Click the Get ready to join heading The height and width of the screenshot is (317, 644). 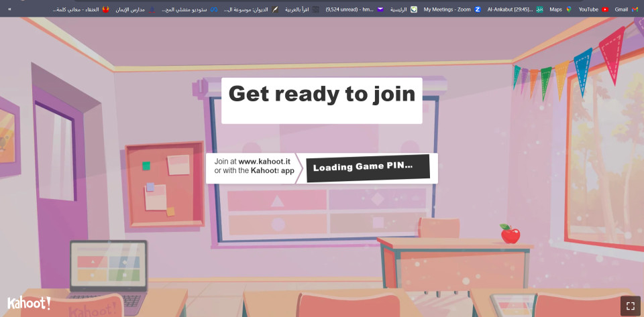point(321,94)
